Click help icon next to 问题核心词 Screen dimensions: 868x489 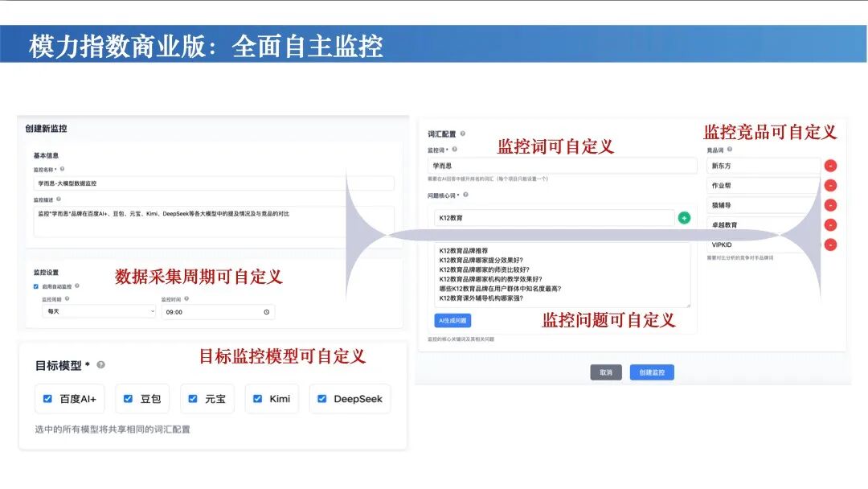465,195
